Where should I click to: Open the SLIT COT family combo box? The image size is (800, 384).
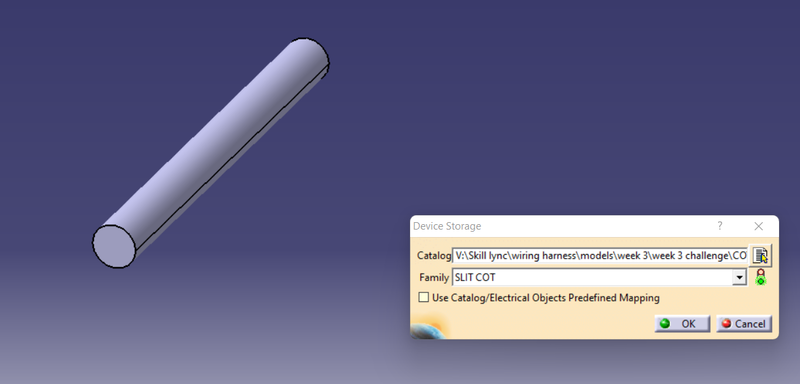599,277
